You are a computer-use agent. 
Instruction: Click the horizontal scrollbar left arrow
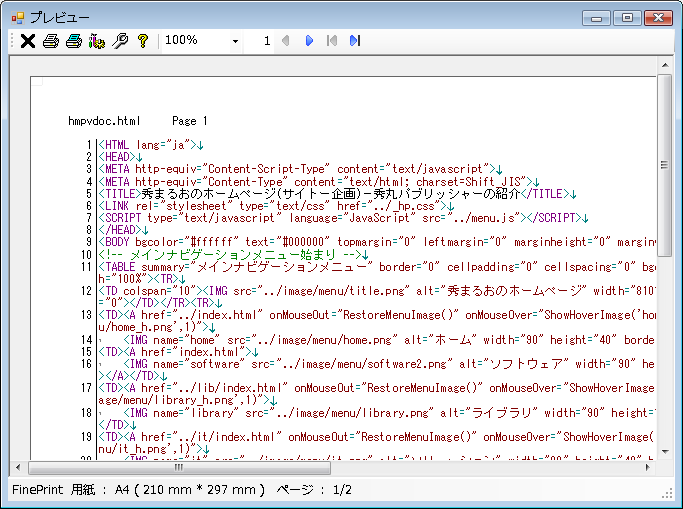point(18,467)
